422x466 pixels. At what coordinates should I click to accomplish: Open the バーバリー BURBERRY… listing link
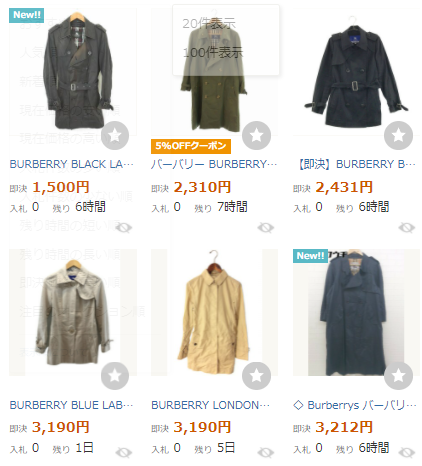pyautogui.click(x=214, y=164)
